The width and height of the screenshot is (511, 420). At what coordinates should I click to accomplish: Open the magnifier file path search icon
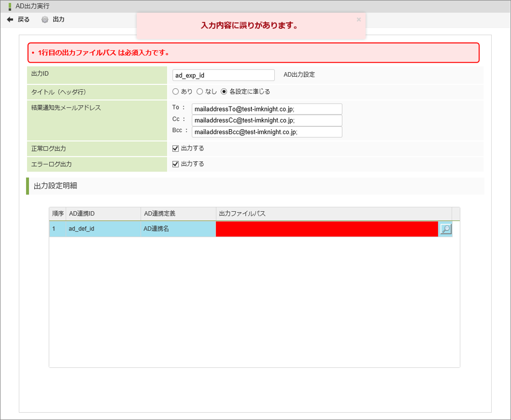[x=445, y=229]
